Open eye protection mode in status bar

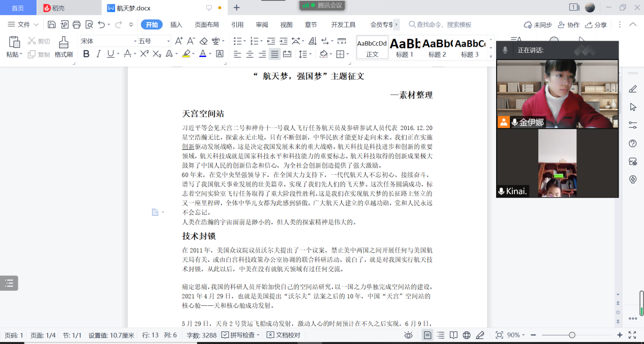click(x=408, y=335)
